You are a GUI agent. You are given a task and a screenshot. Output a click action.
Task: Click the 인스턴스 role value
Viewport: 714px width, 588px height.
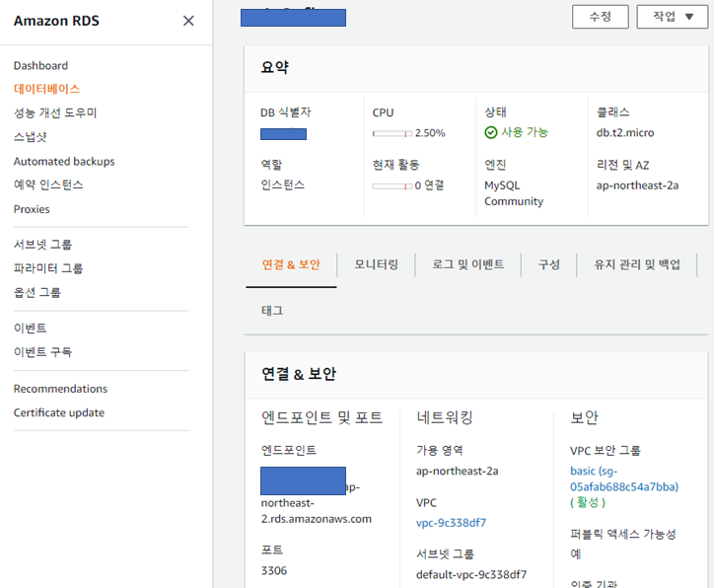(x=282, y=184)
